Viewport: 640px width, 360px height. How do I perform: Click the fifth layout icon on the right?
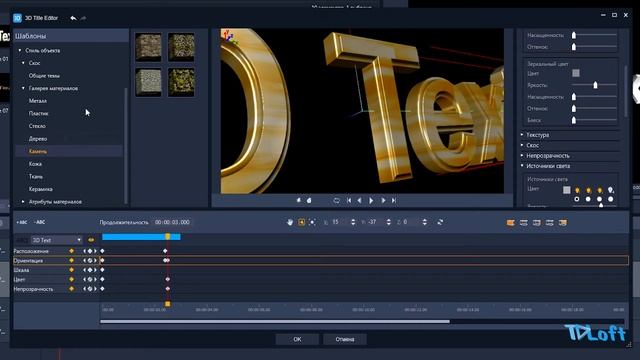563,222
